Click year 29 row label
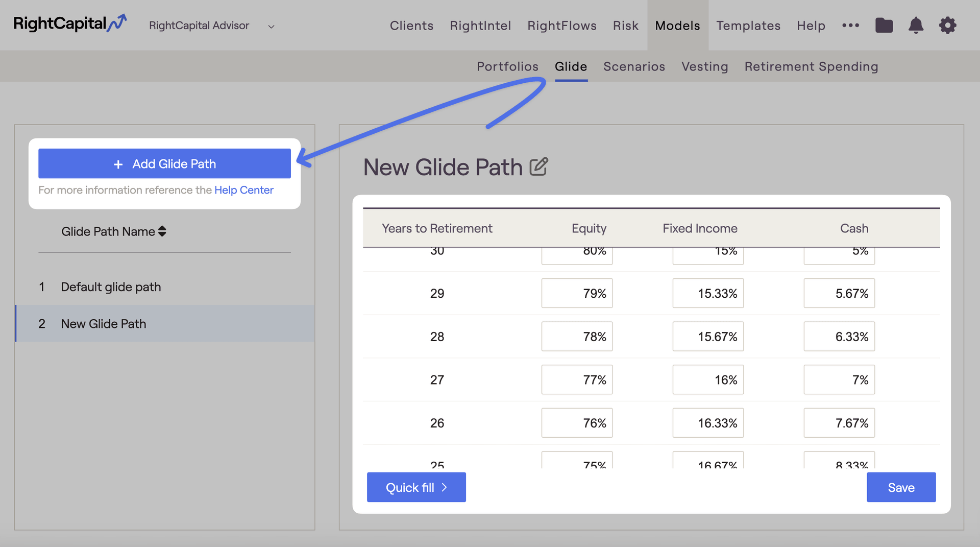This screenshot has width=980, height=547. (x=437, y=293)
